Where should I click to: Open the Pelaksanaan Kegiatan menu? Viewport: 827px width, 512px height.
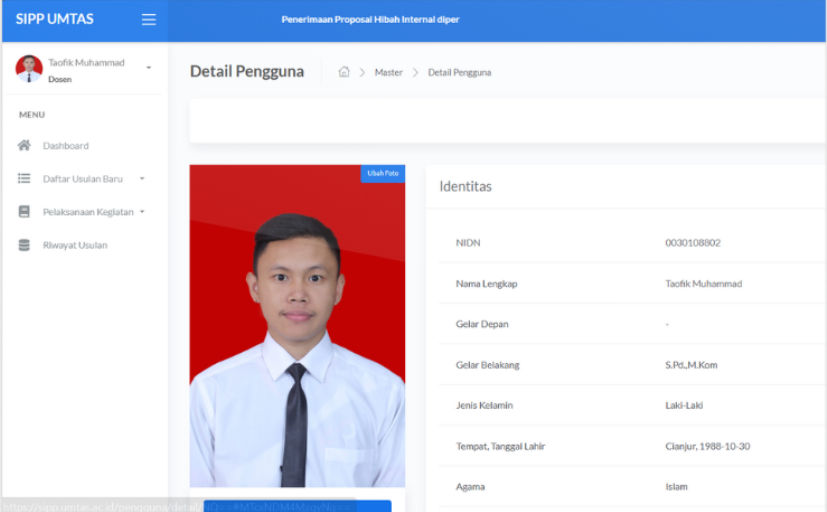pos(88,212)
